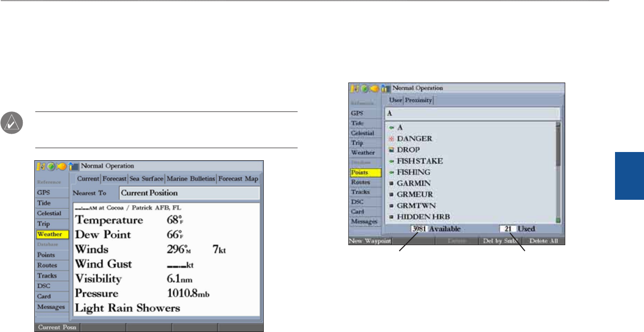
Task: Select Routes in Weather screen sidebar
Action: coord(52,265)
